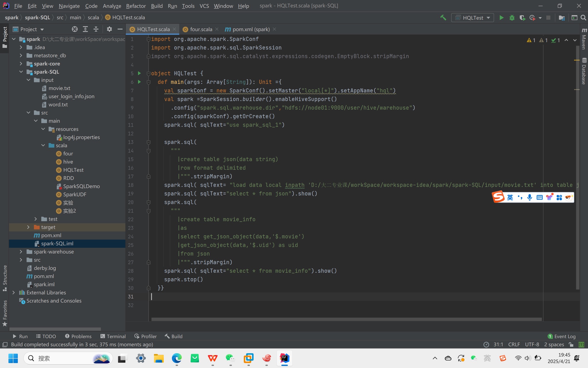The image size is (588, 368).
Task: Open the Refactor menu
Action: pyautogui.click(x=136, y=6)
